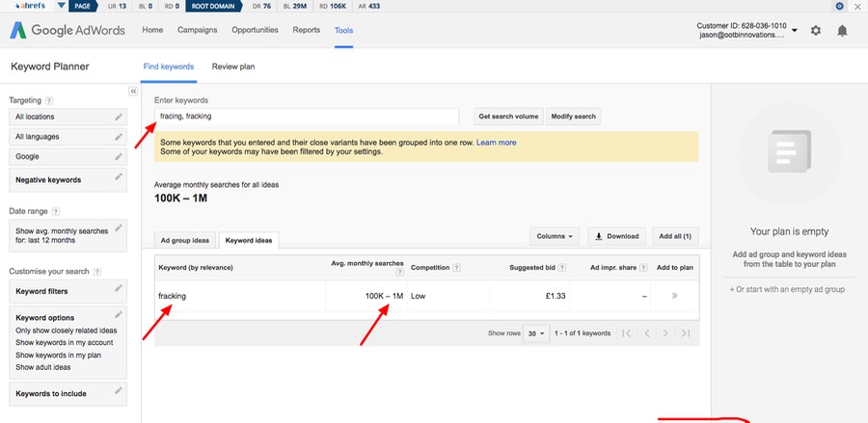Open the All locations targeting setting
This screenshot has height=423, width=868.
68,117
